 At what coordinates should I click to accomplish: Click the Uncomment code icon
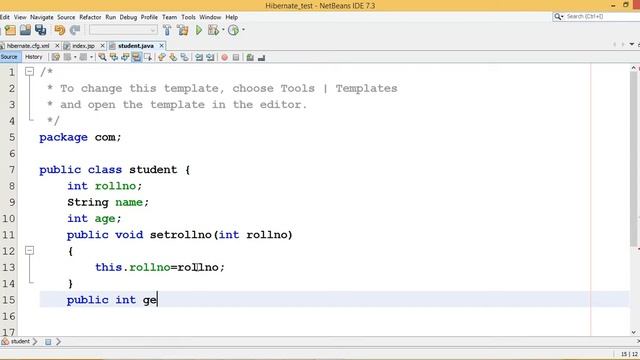pos(262,58)
